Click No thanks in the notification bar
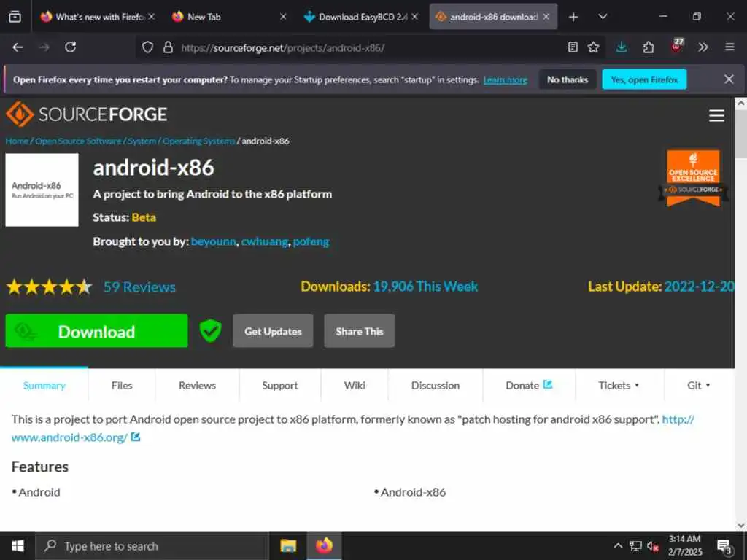This screenshot has width=747, height=560. pos(568,79)
